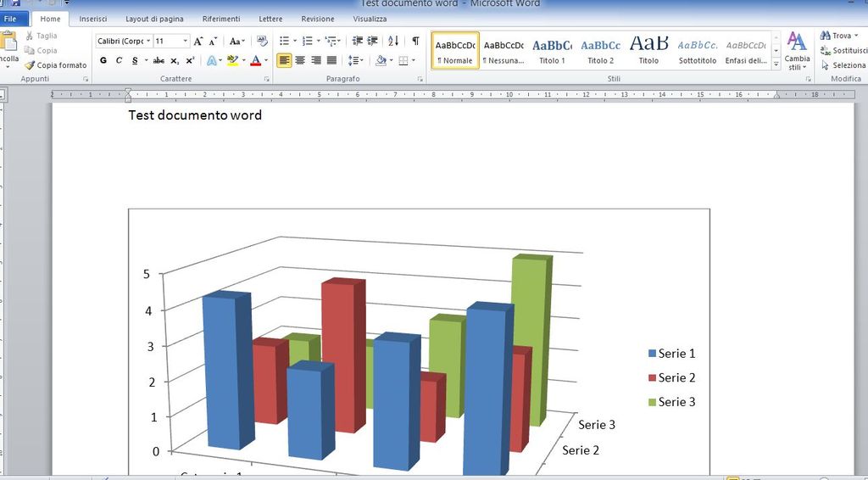Apply paragraph shading with the paint bucket
The width and height of the screenshot is (868, 480).
381,60
